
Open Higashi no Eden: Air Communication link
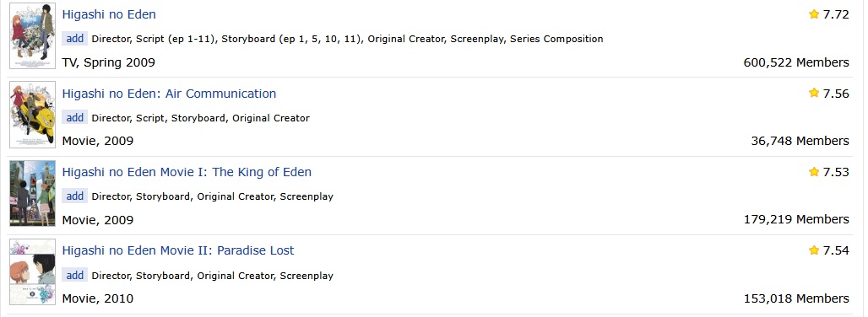click(x=169, y=94)
